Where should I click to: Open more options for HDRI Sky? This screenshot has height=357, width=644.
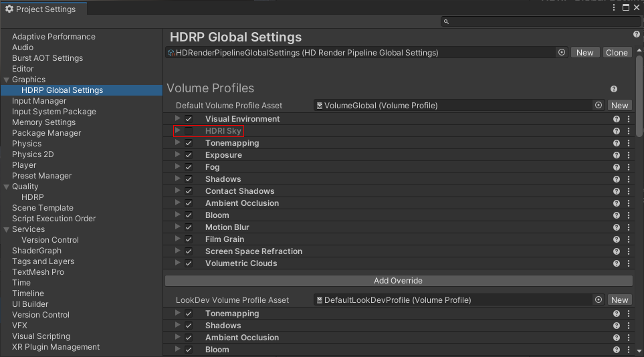click(x=629, y=131)
